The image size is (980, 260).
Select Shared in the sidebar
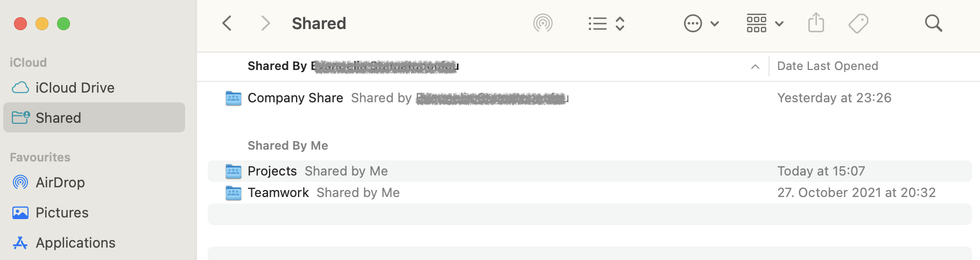[x=58, y=118]
